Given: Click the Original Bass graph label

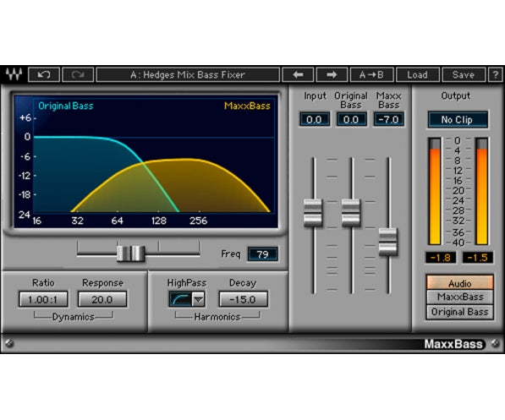Looking at the screenshot, I should 66,106.
